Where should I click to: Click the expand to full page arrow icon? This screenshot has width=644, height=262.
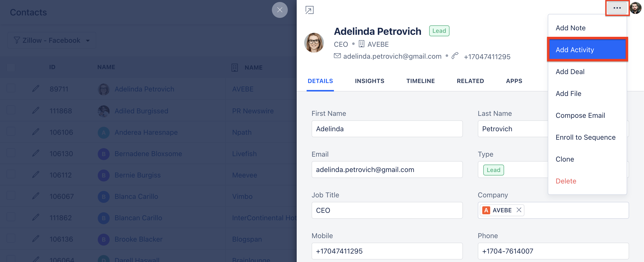(309, 10)
